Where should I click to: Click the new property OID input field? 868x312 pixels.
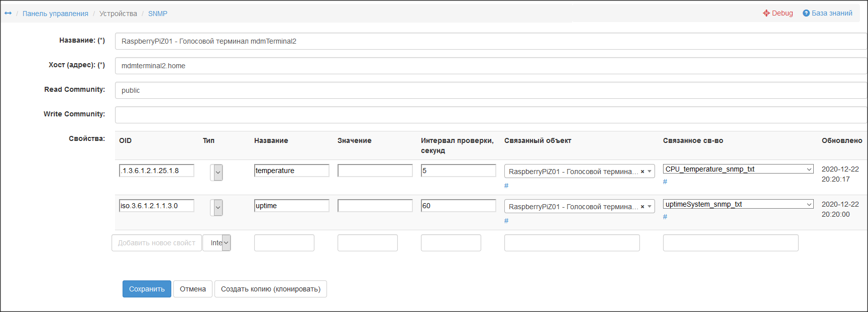click(x=156, y=243)
